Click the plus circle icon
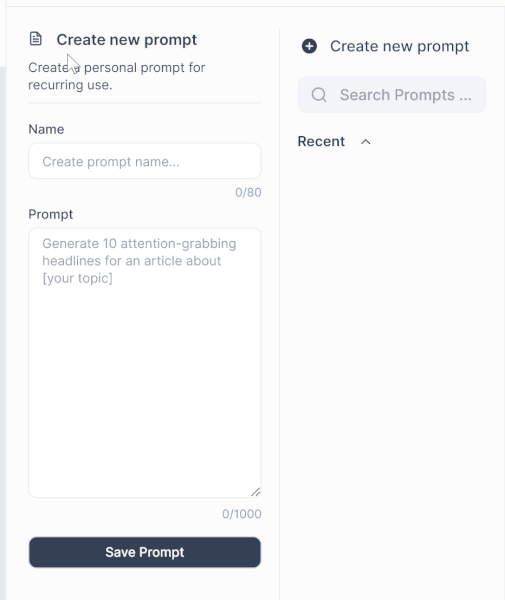This screenshot has width=505, height=600. [309, 46]
